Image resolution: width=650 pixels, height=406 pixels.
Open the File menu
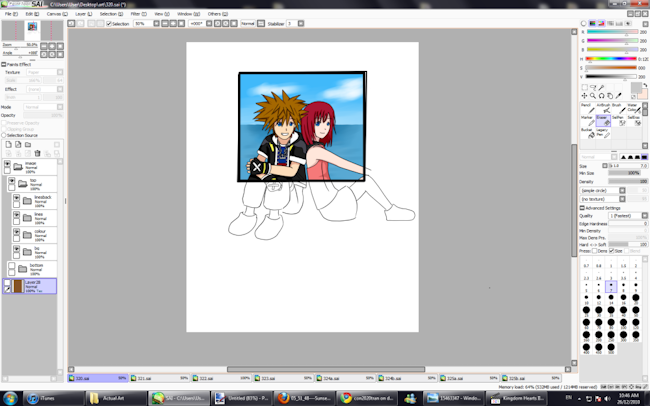(x=11, y=14)
